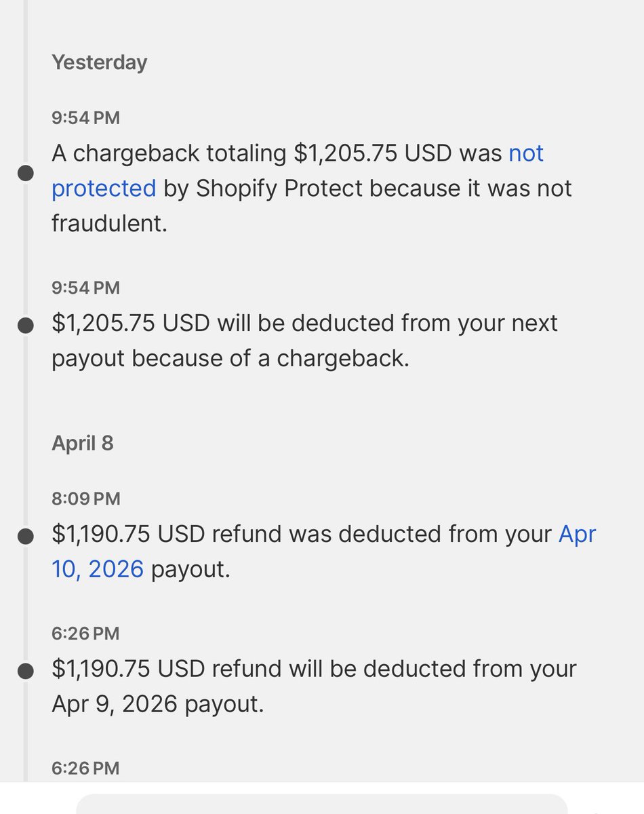644x814 pixels.
Task: Open the "not protected" link
Action: coord(103,188)
